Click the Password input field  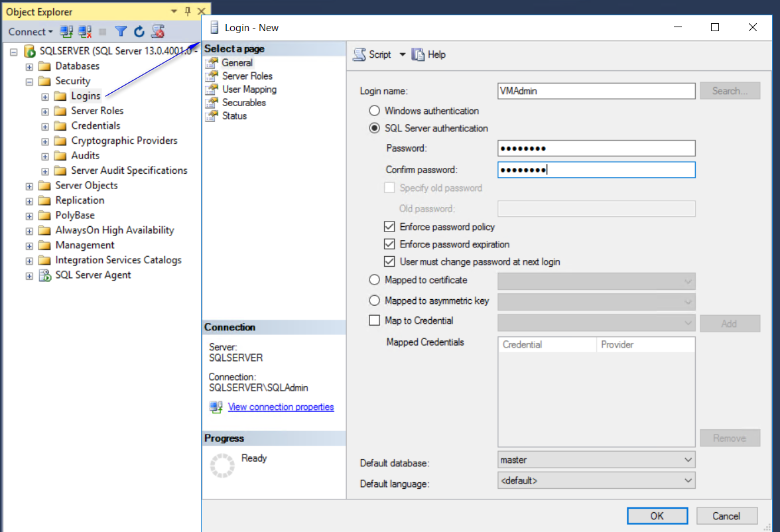click(596, 149)
